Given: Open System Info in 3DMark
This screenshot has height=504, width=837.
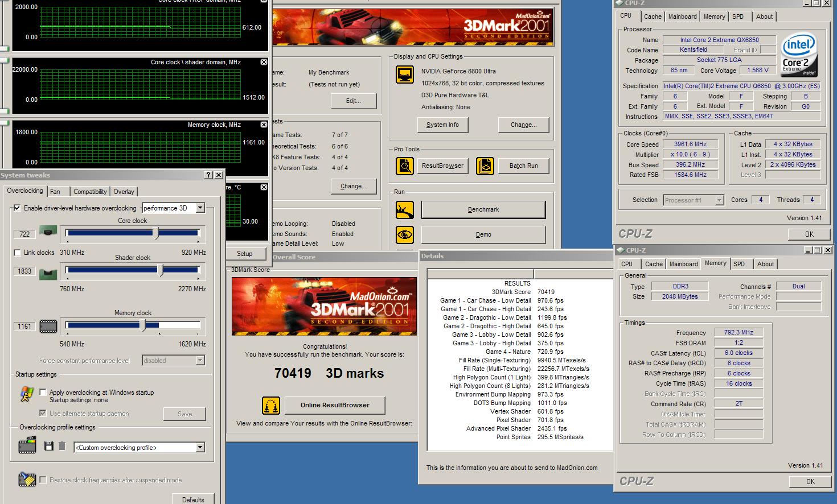Looking at the screenshot, I should (442, 125).
